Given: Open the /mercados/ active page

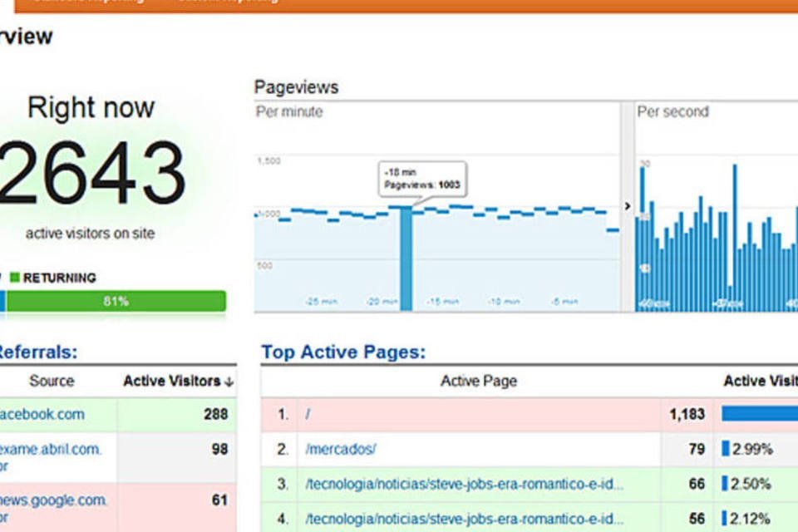Looking at the screenshot, I should [341, 449].
